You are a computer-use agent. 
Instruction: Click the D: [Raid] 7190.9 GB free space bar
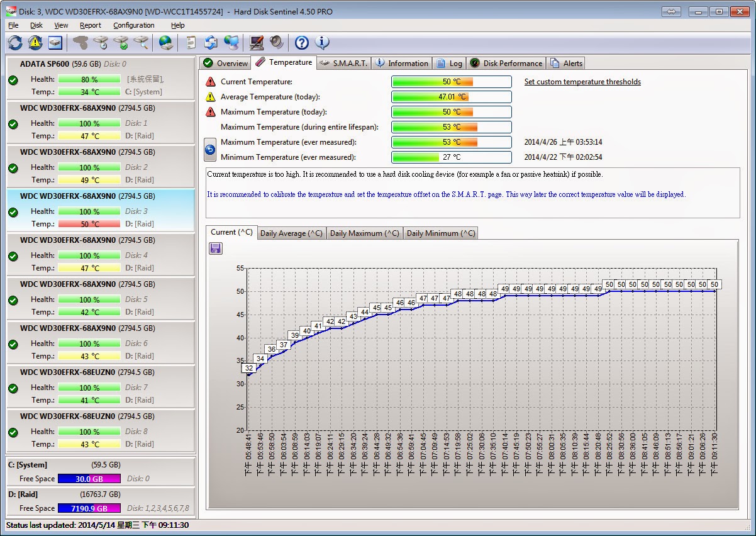[x=89, y=508]
